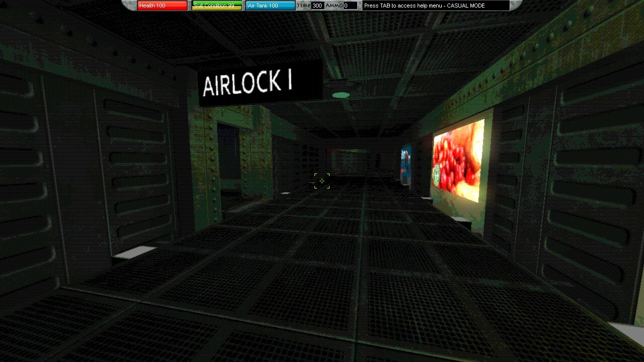Image resolution: width=644 pixels, height=362 pixels.
Task: Click the red Health 100 bar
Action: tap(163, 6)
